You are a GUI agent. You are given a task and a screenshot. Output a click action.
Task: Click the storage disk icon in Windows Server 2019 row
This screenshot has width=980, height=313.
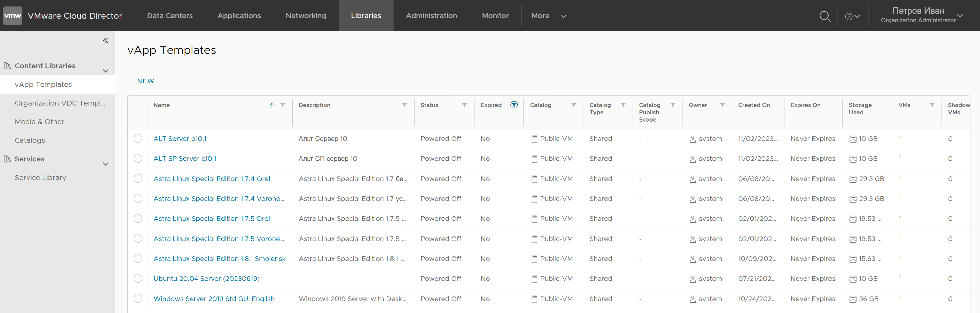click(853, 299)
